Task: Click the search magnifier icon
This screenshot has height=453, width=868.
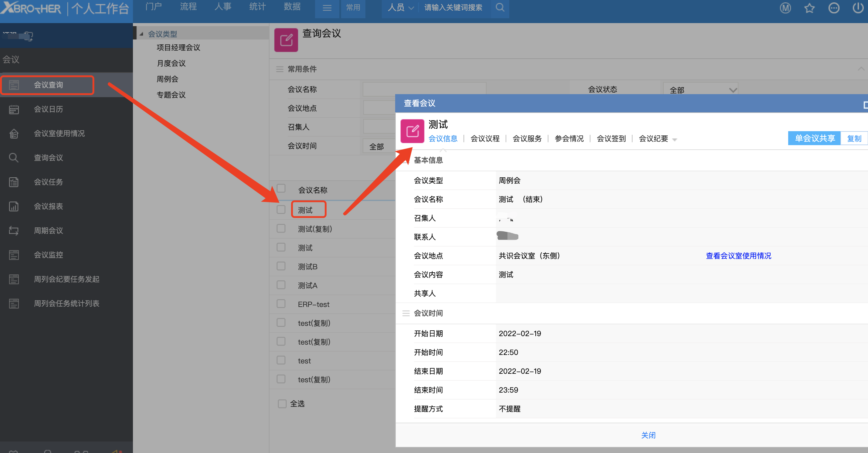Action: click(500, 7)
